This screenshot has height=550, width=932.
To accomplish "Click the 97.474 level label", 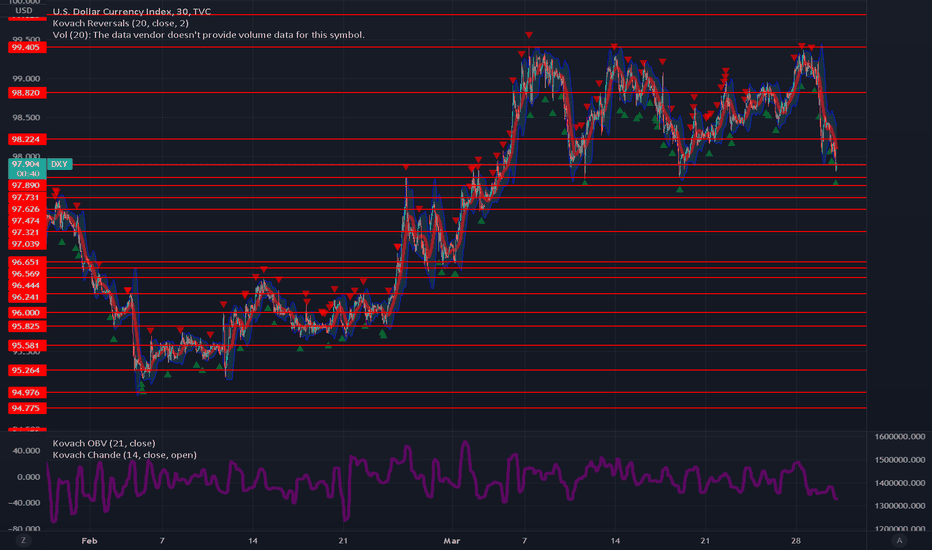I will [x=27, y=221].
